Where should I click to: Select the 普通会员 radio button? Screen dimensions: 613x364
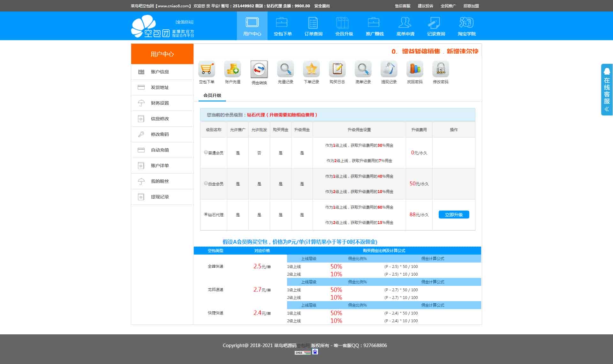pyautogui.click(x=206, y=152)
